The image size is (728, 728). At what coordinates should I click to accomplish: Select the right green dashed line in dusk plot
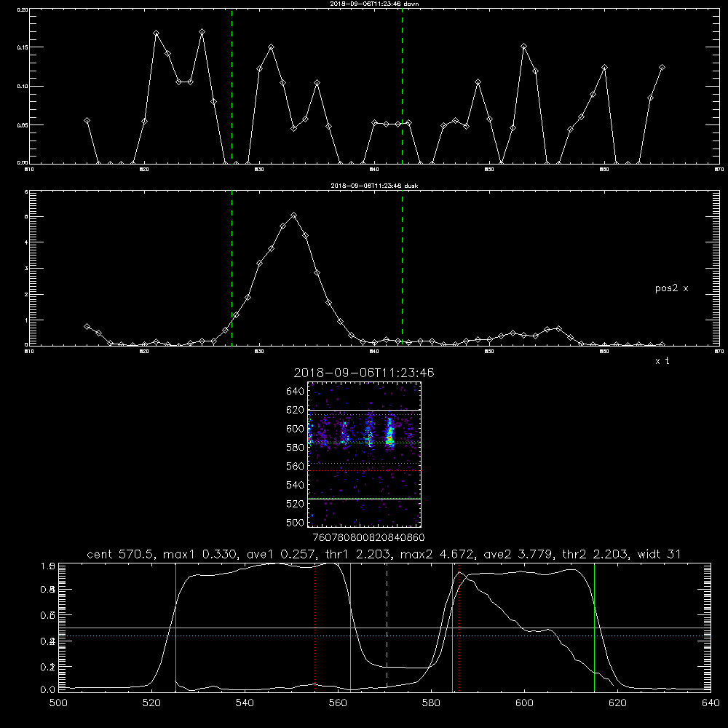coord(402,269)
